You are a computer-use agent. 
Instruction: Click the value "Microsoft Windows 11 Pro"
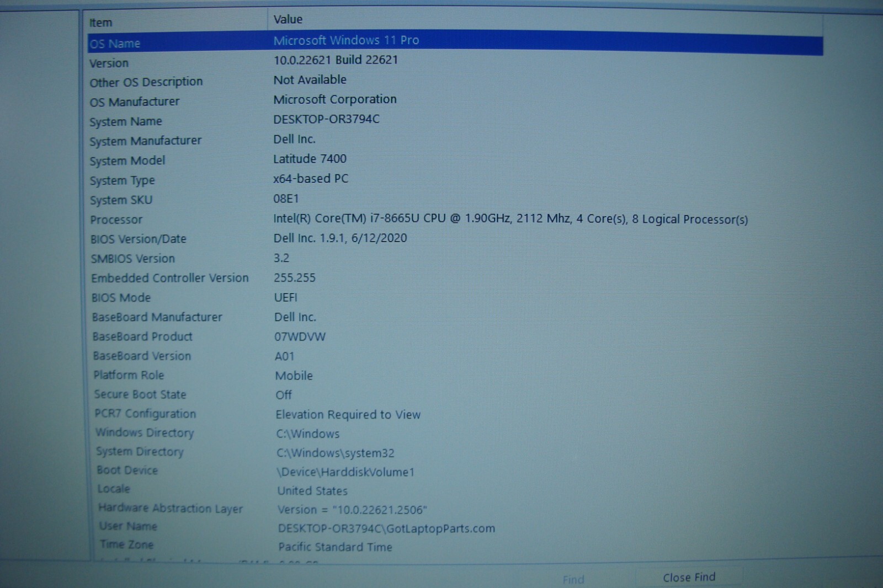point(346,40)
